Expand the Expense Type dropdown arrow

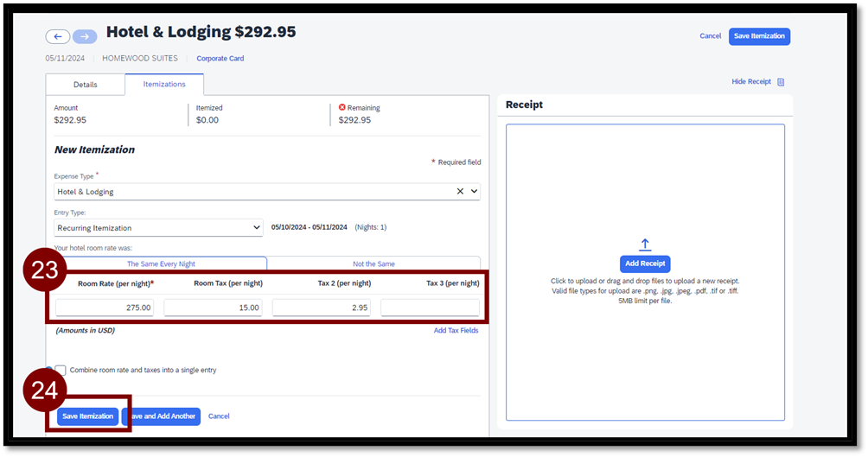pos(474,192)
